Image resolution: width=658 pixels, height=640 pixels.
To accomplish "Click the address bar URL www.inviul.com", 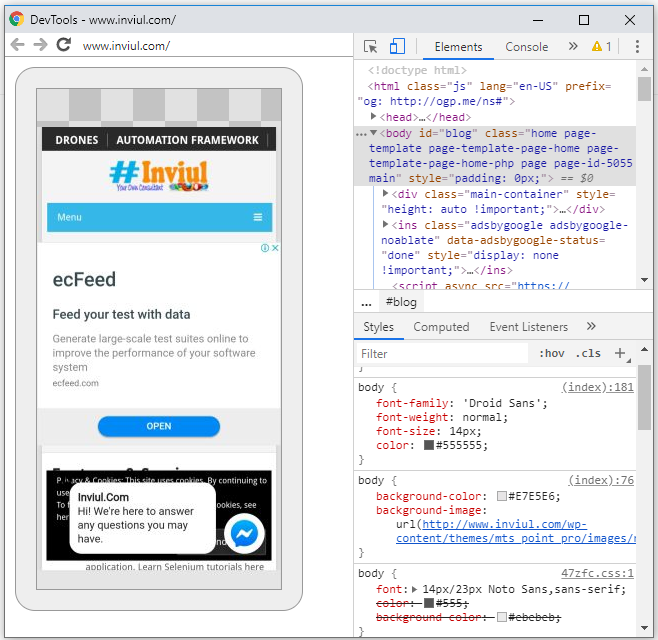I will tap(126, 46).
